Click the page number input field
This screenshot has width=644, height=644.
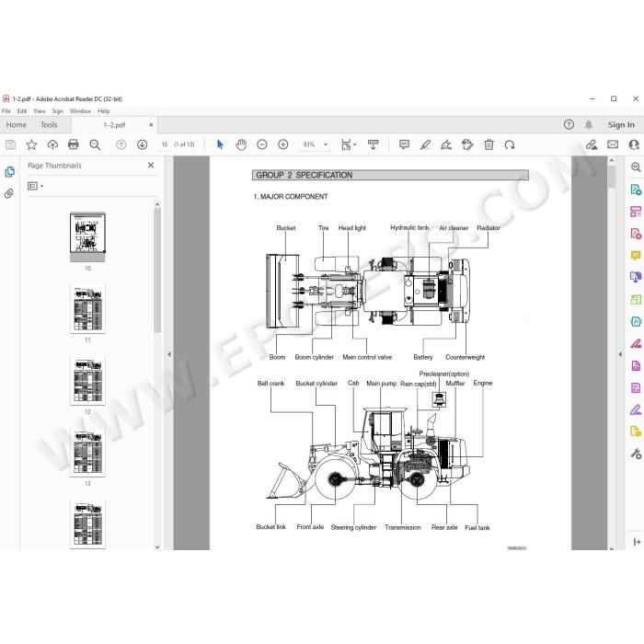pyautogui.click(x=165, y=144)
